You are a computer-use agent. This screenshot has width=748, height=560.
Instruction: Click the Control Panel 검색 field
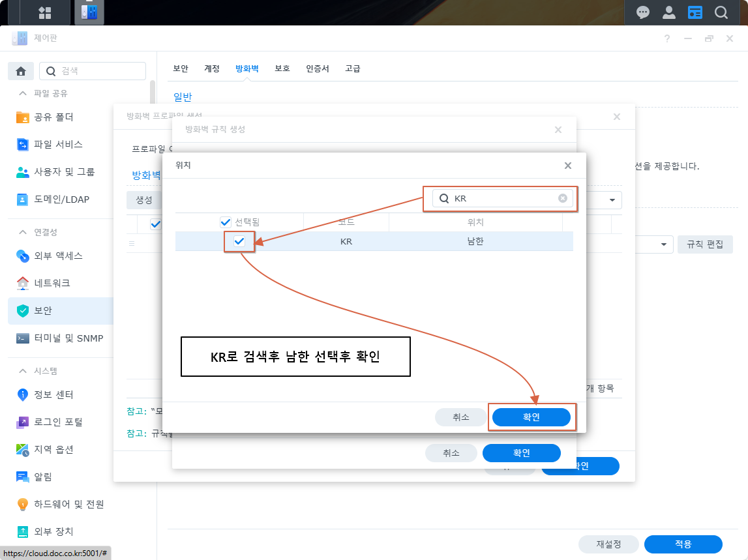(x=93, y=71)
